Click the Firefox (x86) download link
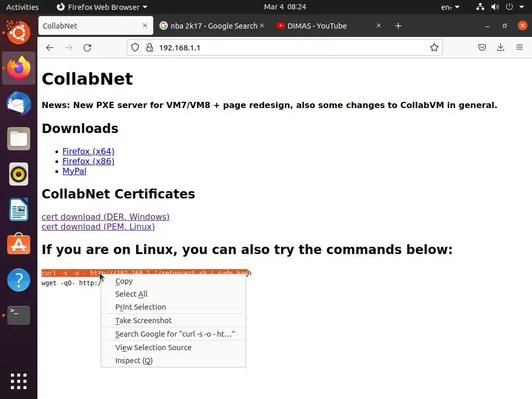This screenshot has height=399, width=532. tap(88, 161)
